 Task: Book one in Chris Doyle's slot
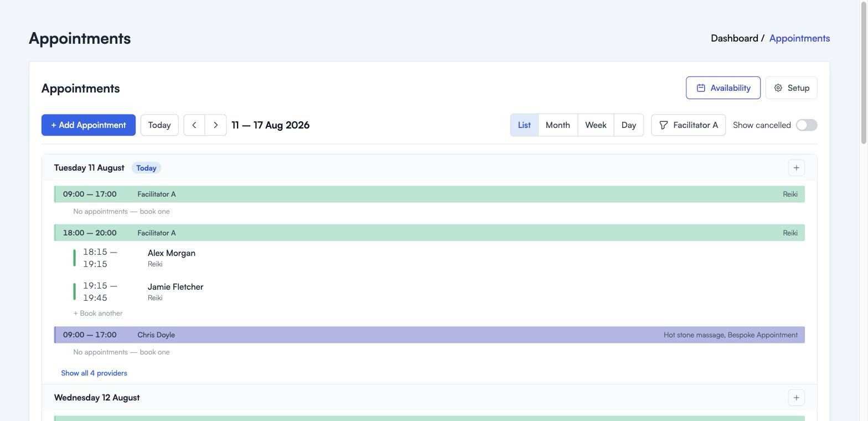coord(122,352)
